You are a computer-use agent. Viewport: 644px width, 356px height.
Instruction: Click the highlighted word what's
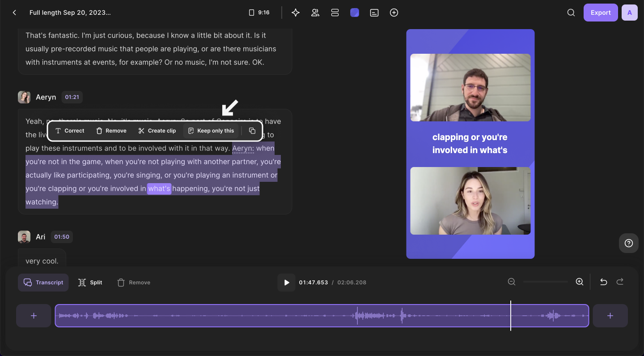coord(159,189)
